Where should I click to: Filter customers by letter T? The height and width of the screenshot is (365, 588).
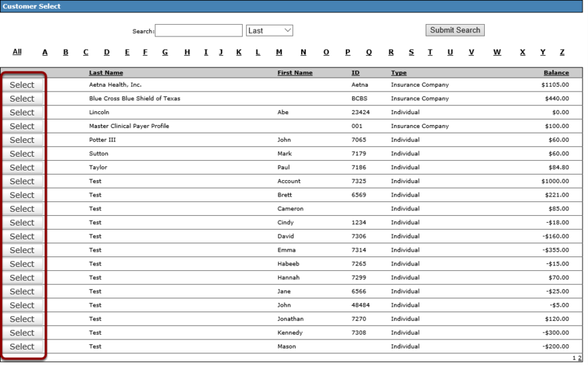pos(430,52)
